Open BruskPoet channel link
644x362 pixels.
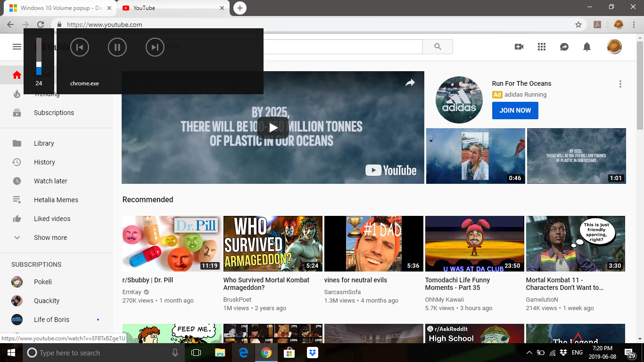[x=238, y=300]
